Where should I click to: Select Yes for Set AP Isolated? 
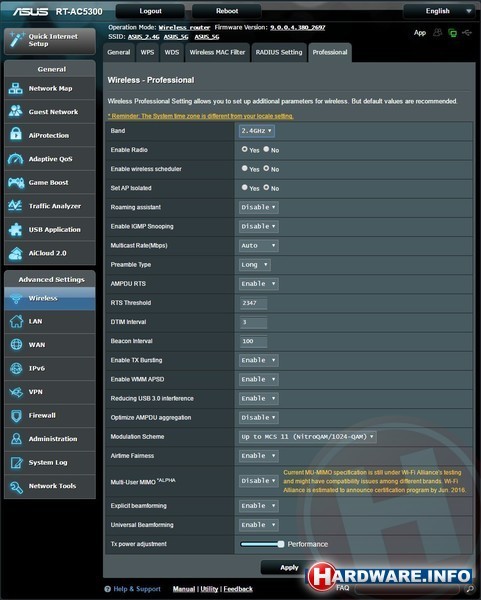pyautogui.click(x=245, y=187)
